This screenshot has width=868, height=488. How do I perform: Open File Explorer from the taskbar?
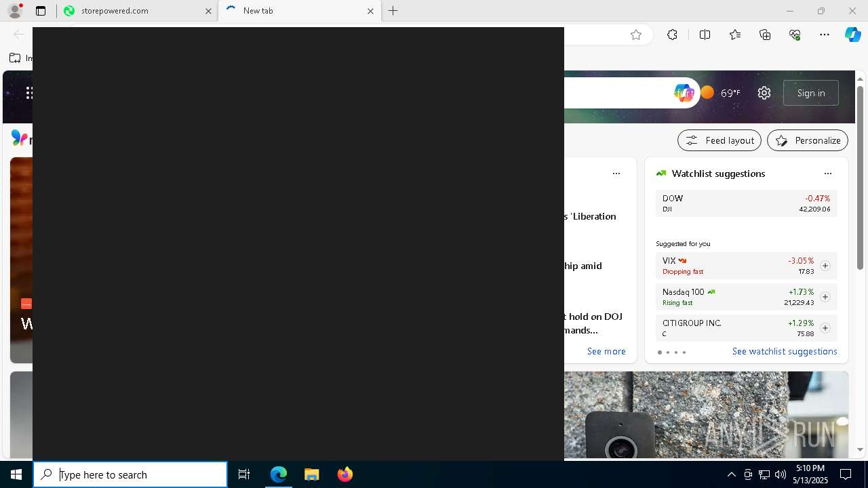312,474
